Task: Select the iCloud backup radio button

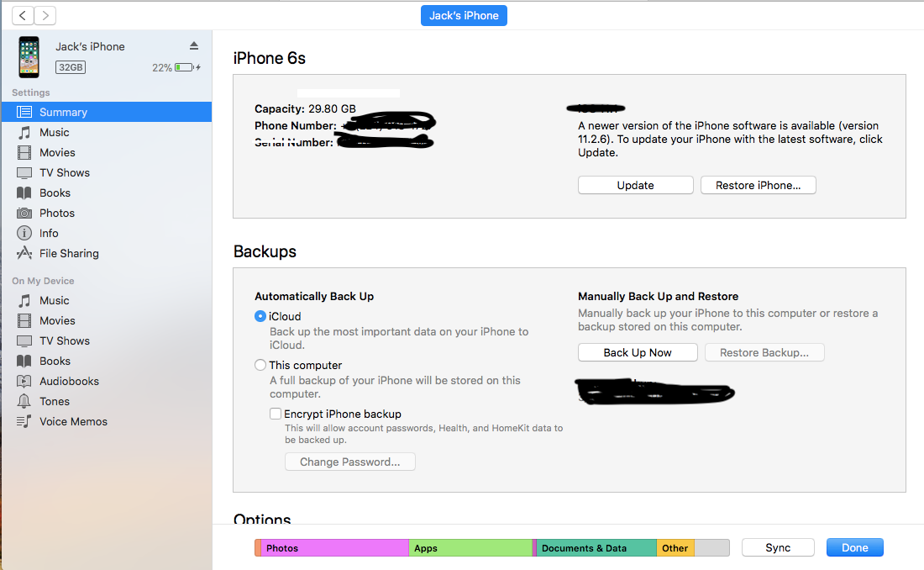Action: coord(260,316)
